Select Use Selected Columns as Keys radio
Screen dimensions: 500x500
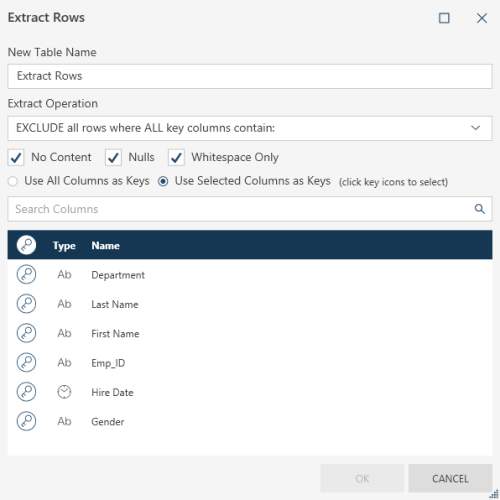[x=163, y=181]
